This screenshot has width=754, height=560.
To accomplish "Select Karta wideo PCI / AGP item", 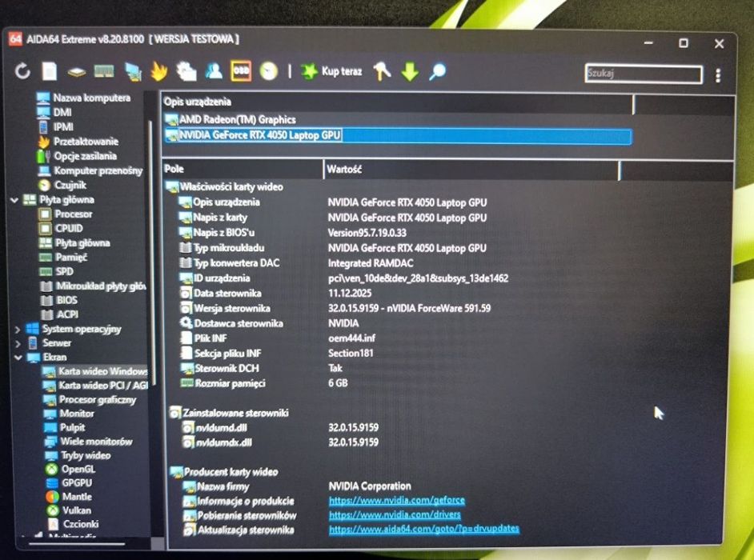I will click(x=95, y=386).
